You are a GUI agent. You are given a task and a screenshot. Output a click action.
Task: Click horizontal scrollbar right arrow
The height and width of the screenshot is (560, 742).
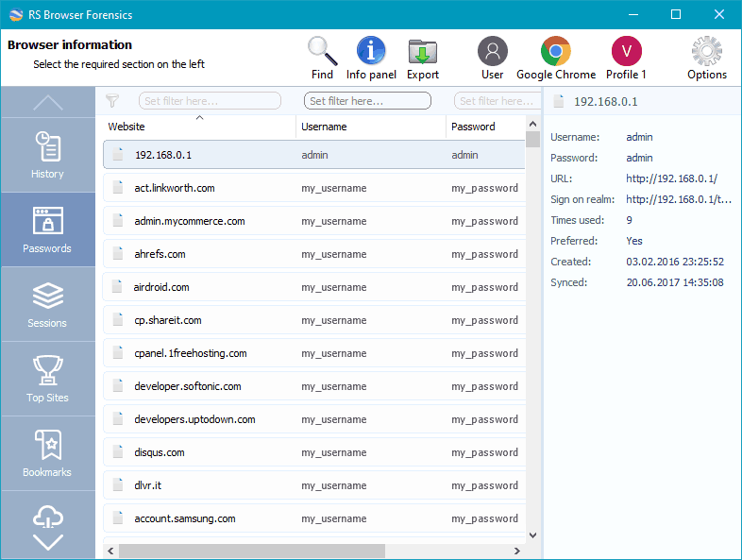(517, 551)
